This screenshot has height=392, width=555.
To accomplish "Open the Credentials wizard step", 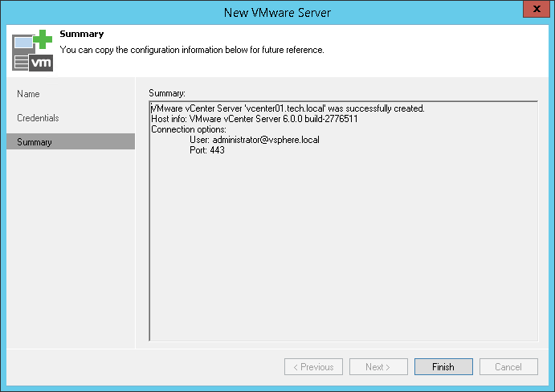I will coord(38,118).
